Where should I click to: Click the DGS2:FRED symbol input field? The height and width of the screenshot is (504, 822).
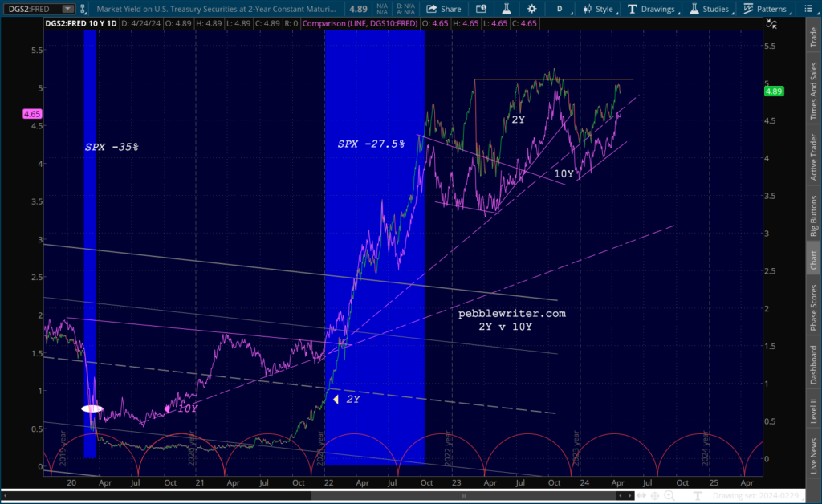[31, 9]
